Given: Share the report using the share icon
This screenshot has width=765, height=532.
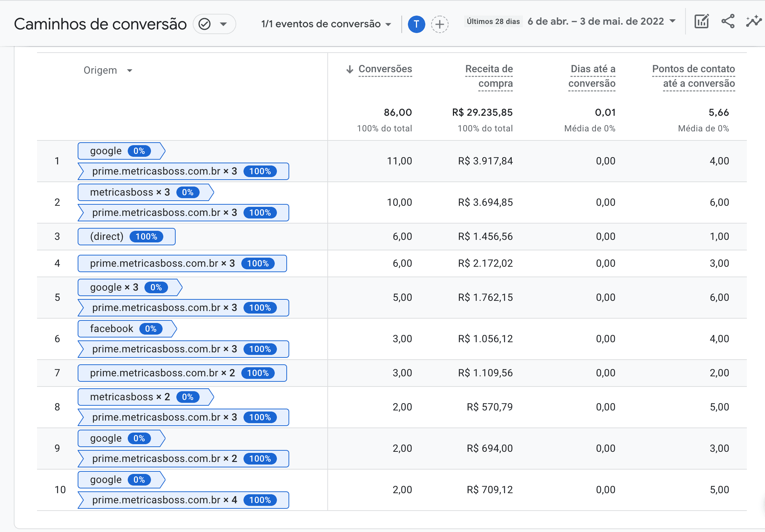Looking at the screenshot, I should point(728,22).
